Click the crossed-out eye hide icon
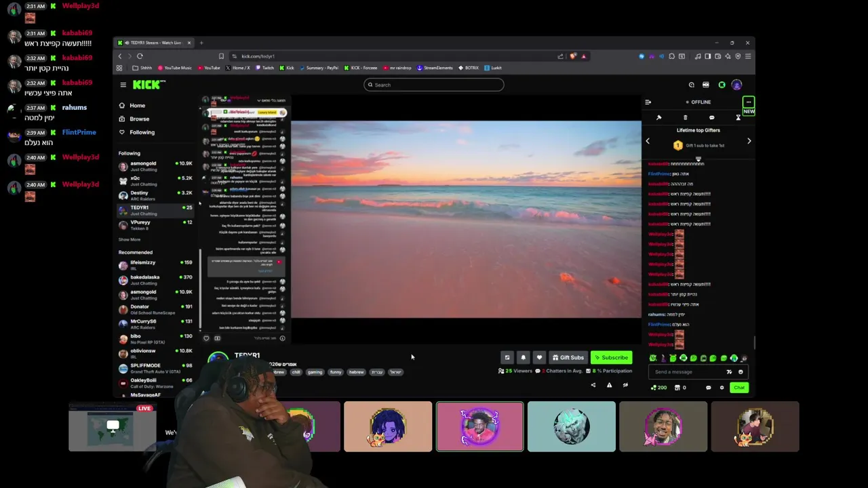Screen dimensions: 868x488 tap(625, 385)
